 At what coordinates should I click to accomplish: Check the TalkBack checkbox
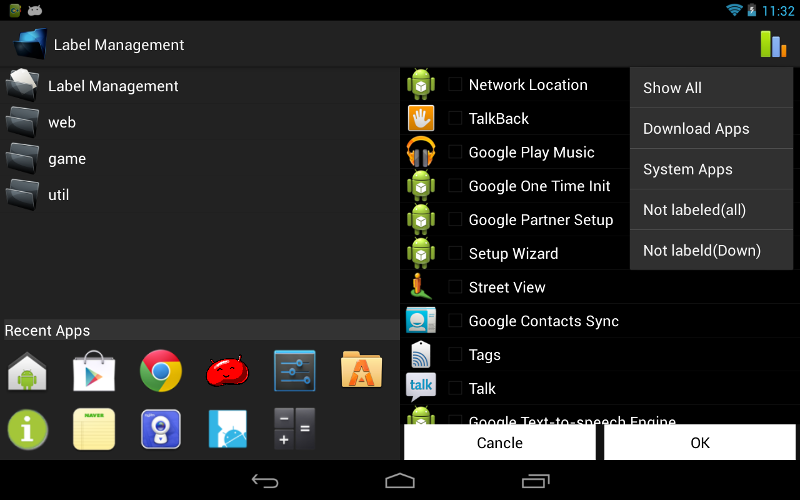455,118
